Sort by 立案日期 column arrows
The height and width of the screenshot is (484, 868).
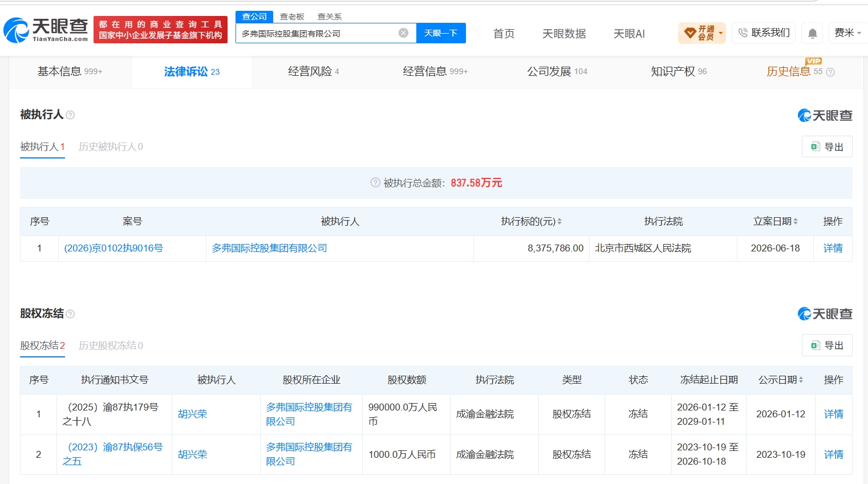tap(796, 221)
